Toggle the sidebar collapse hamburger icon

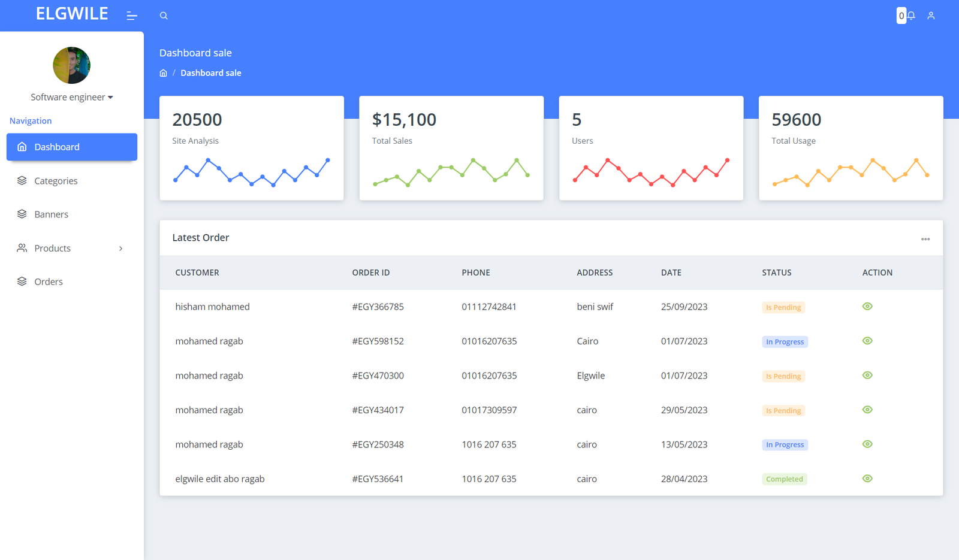click(132, 16)
